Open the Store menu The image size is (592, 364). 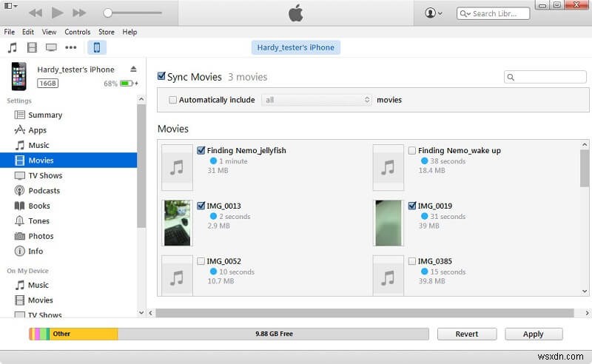click(x=107, y=32)
